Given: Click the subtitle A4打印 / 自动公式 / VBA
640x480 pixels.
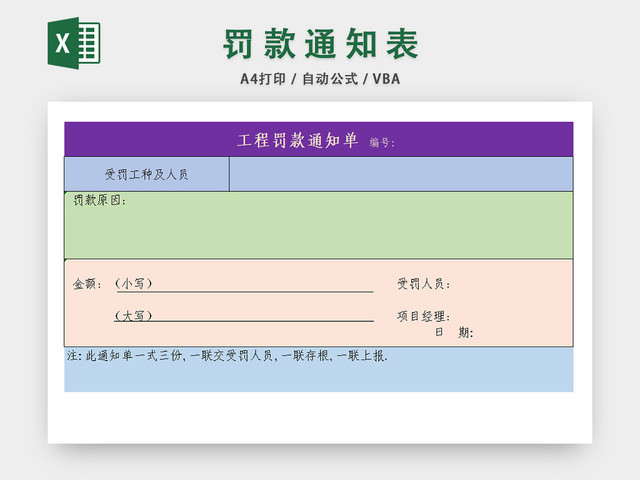Looking at the screenshot, I should click(320, 79).
